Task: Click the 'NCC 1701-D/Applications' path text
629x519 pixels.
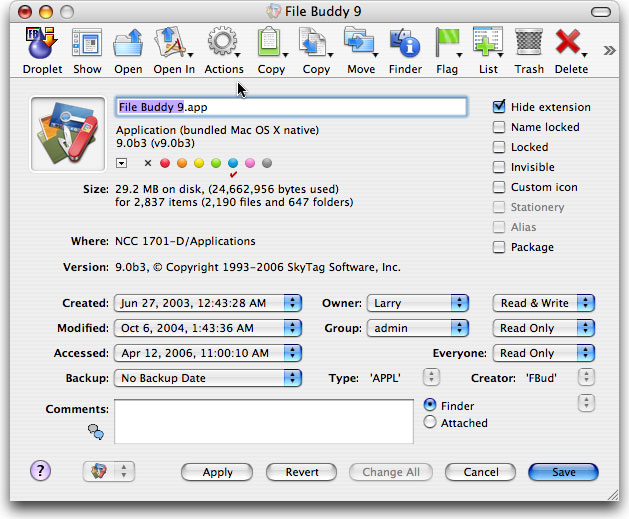Action: coord(185,241)
